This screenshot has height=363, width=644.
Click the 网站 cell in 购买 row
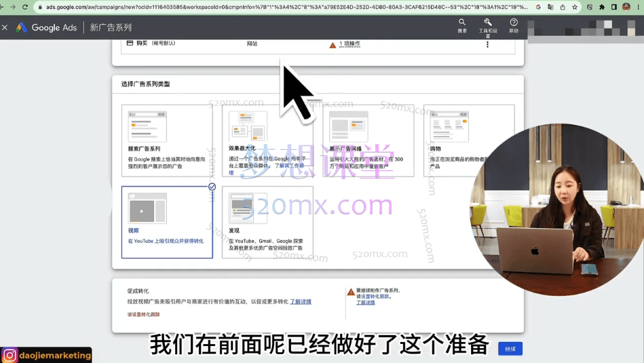(x=252, y=43)
